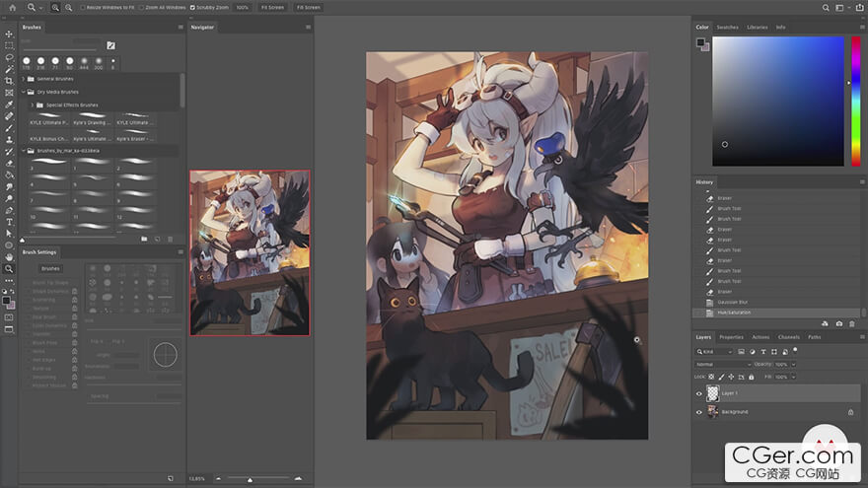868x488 pixels.
Task: Choose the Zoom In mode icon
Action: pos(55,7)
